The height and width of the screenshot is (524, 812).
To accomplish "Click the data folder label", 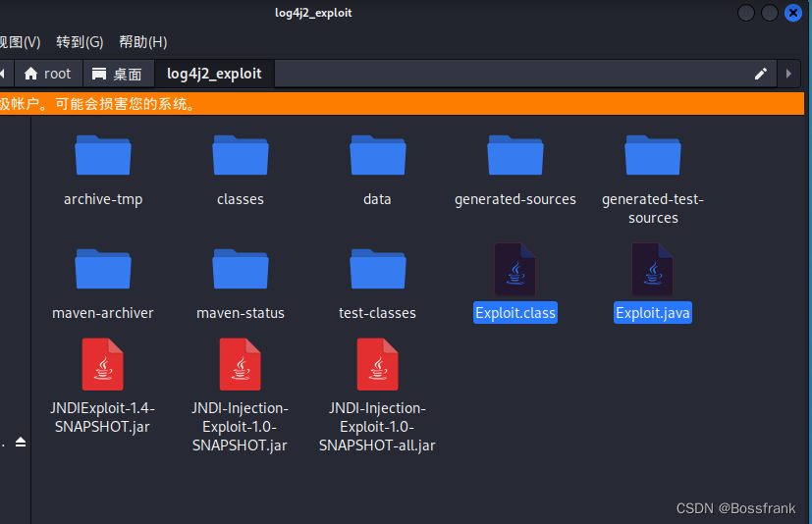I will click(x=377, y=199).
